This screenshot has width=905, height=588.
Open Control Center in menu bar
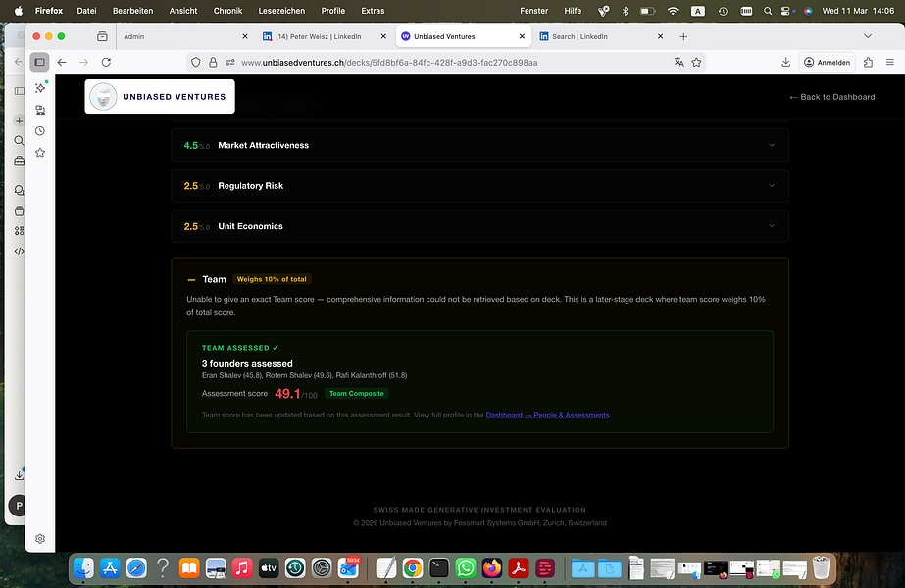coord(785,11)
